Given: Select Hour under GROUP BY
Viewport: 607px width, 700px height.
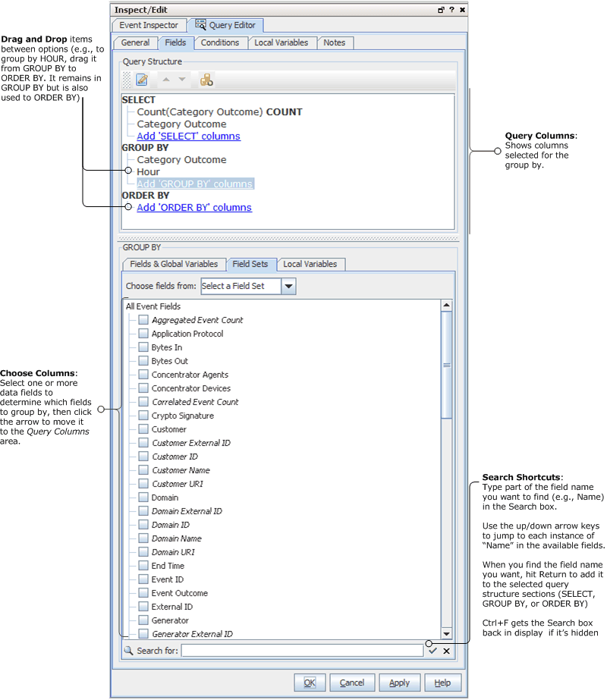Looking at the screenshot, I should pyautogui.click(x=148, y=171).
